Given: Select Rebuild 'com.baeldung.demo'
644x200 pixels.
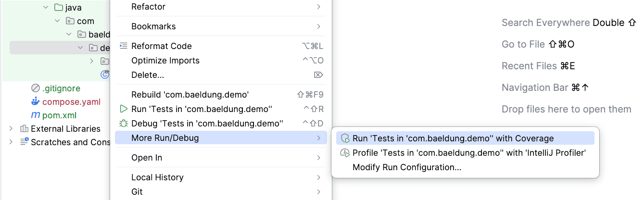Looking at the screenshot, I should [x=190, y=95].
